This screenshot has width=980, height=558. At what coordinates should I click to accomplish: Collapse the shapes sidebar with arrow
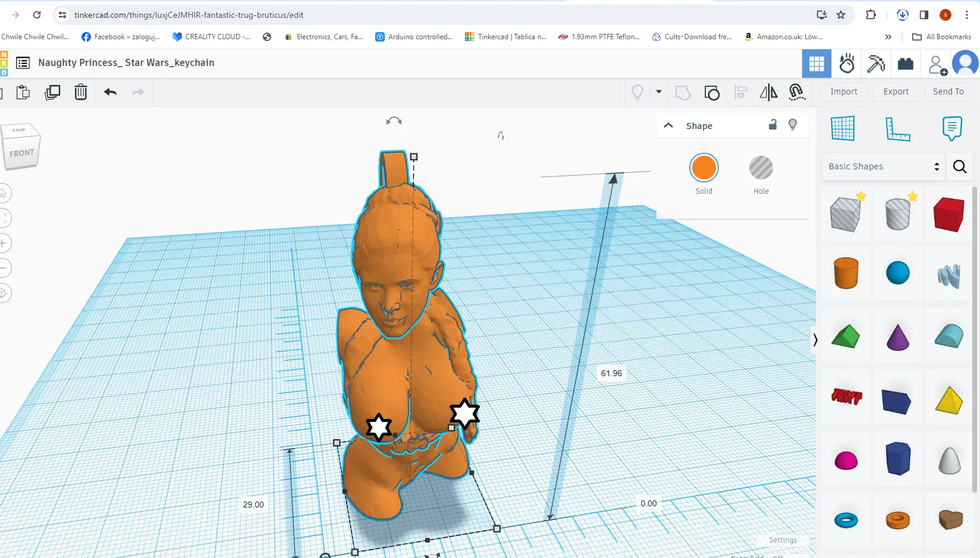[x=815, y=340]
